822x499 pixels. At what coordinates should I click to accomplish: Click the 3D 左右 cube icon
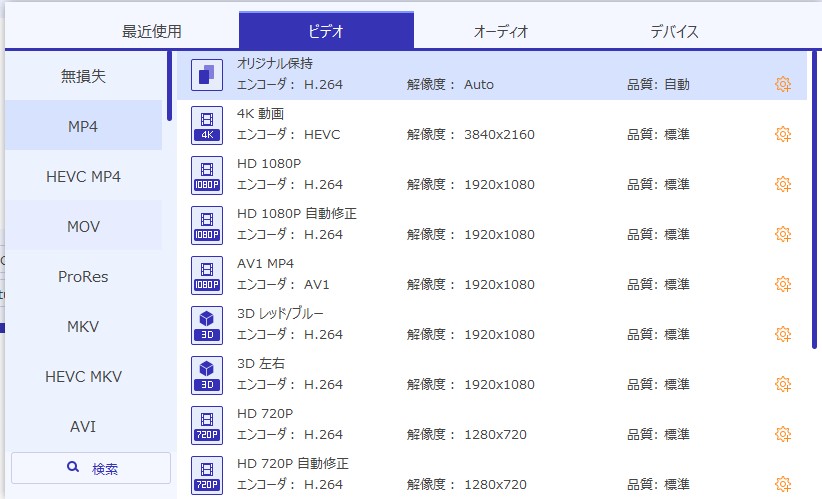tap(207, 375)
